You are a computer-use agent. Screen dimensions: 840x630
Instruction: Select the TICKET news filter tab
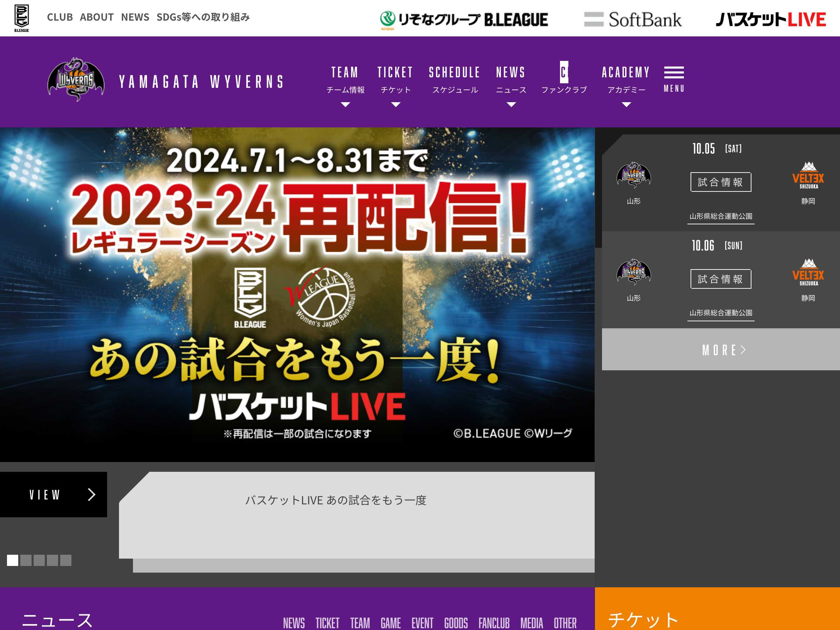tap(327, 623)
